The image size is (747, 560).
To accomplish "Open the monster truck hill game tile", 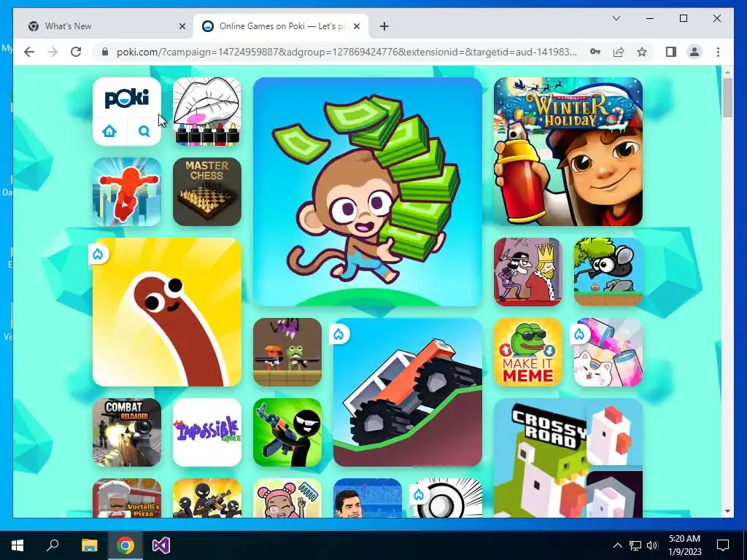I will click(407, 392).
